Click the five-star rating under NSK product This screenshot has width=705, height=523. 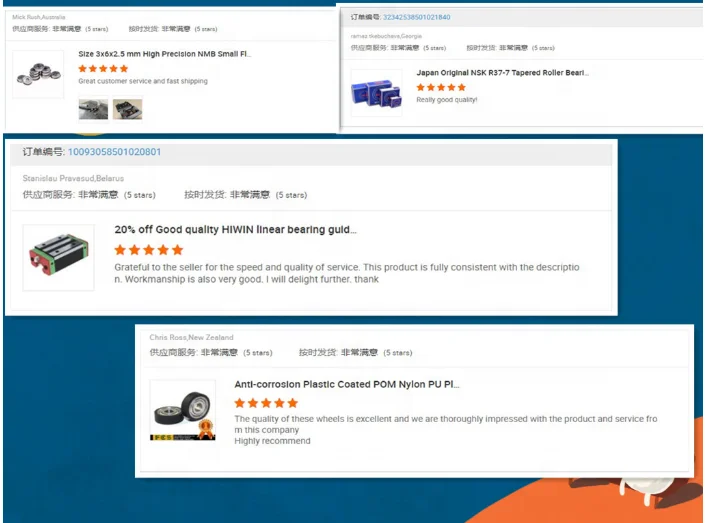pyautogui.click(x=441, y=87)
